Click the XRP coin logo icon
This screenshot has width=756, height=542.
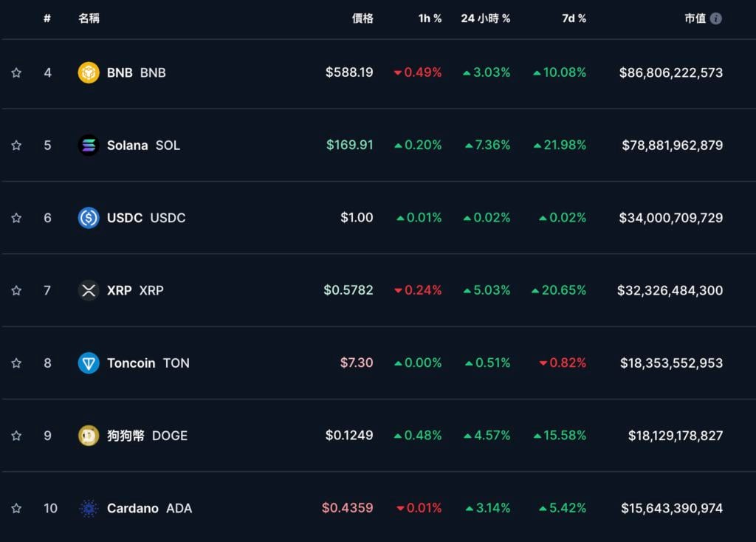89,290
